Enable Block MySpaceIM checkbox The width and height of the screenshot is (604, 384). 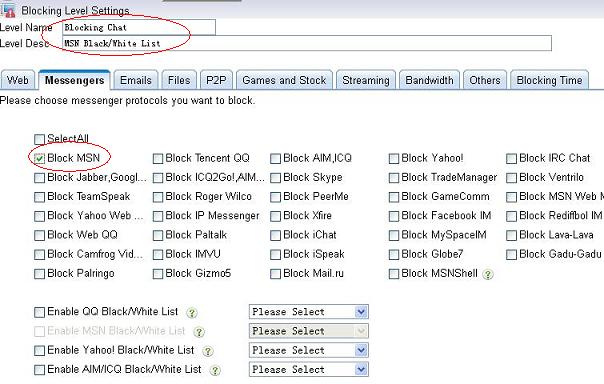tap(393, 235)
